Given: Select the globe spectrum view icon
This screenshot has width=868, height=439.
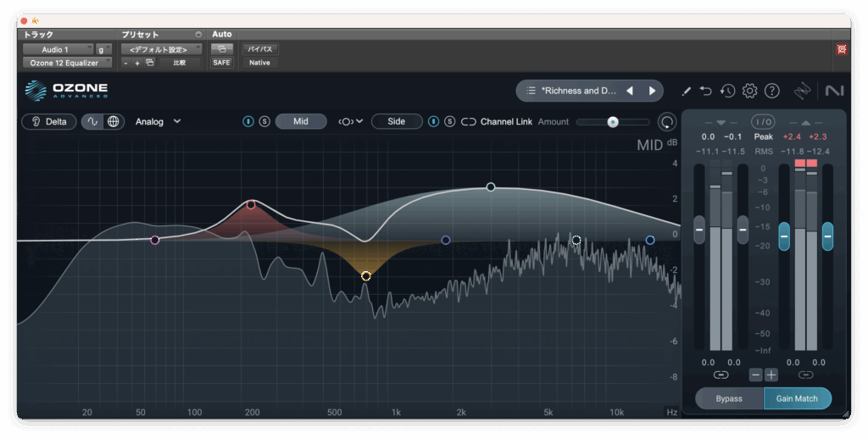Looking at the screenshot, I should coord(114,121).
